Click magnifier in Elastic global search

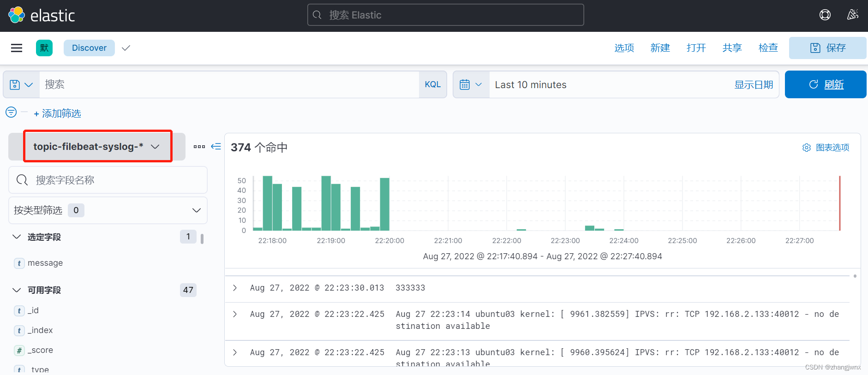point(317,15)
